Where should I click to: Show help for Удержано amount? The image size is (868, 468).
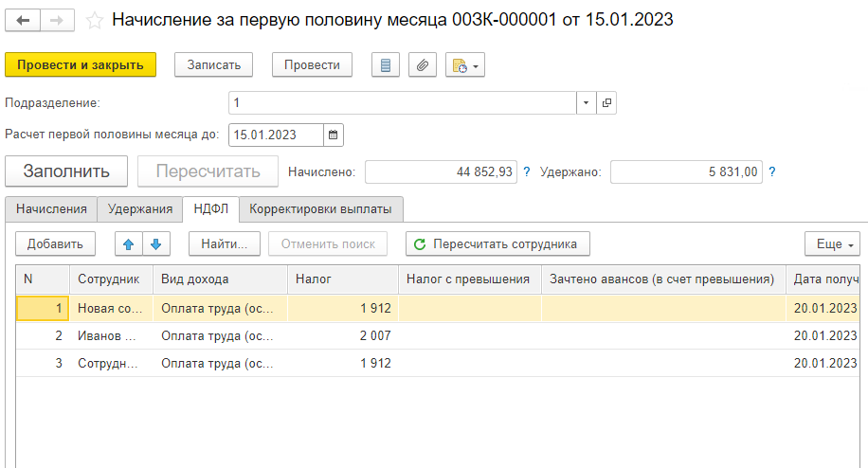(x=772, y=171)
